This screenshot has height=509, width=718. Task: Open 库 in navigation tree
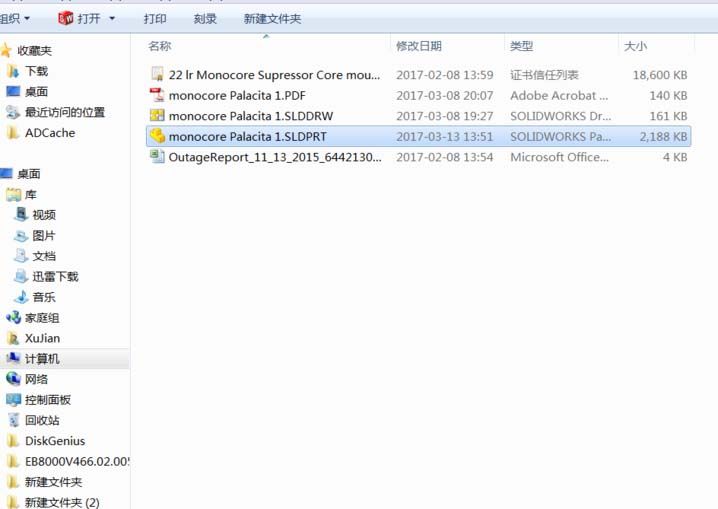tap(31, 195)
